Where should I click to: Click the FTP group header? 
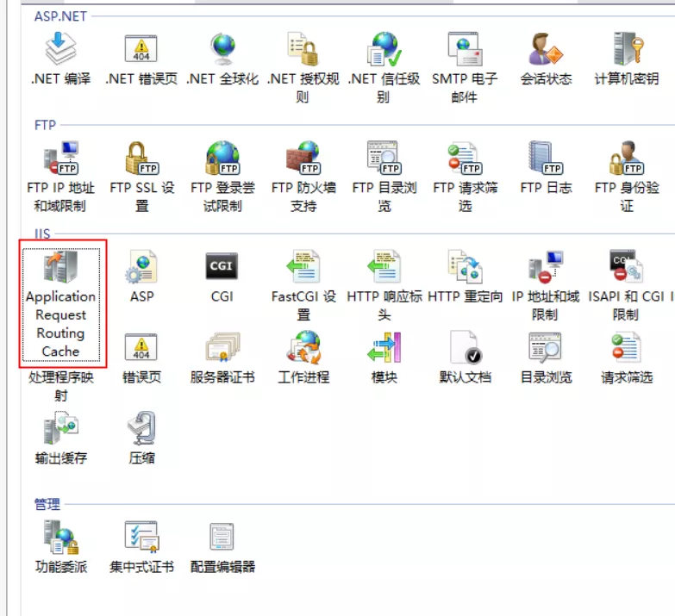pos(45,125)
